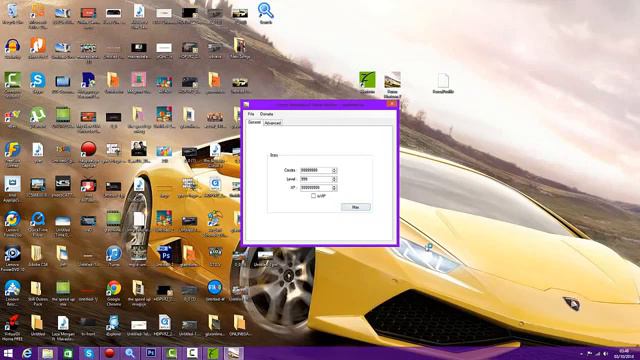Open the green Store icon on taskbar

[x=68, y=353]
